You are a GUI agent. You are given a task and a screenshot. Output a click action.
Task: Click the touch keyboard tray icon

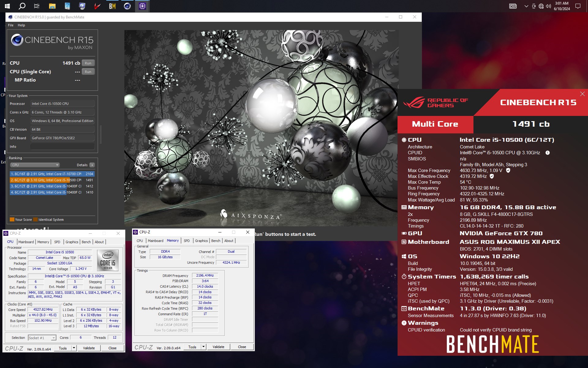point(513,6)
